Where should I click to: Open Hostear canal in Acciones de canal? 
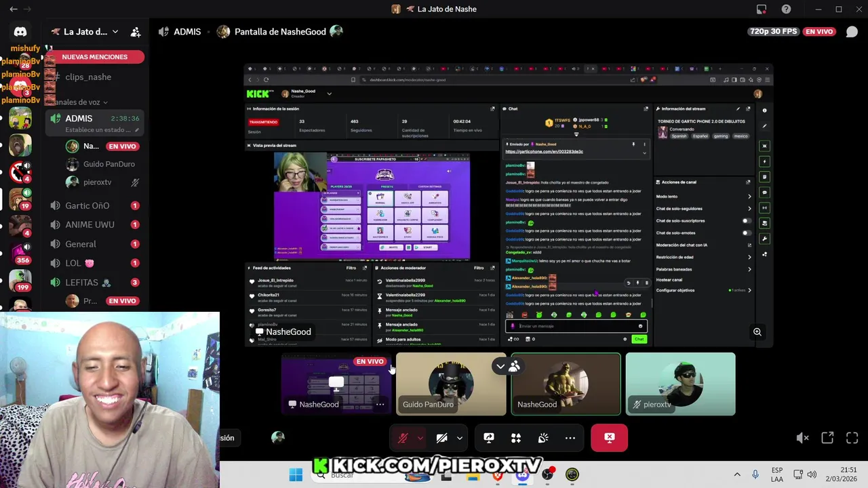tap(669, 279)
